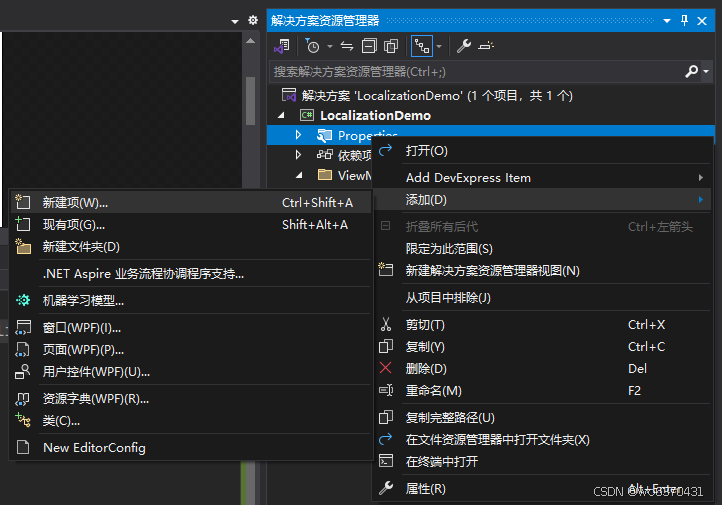Screen dimensions: 722x505
Task: Click the machine learning gear icon
Action: click(x=23, y=300)
